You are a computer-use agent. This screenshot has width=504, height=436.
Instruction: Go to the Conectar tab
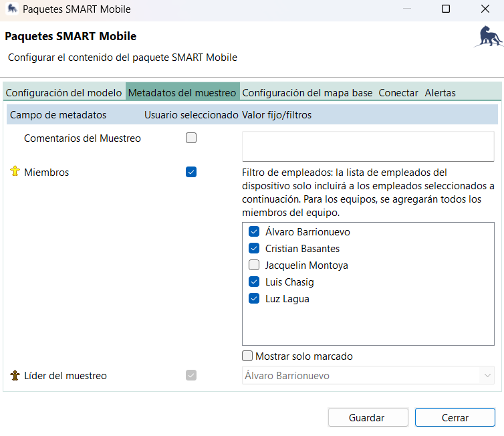(x=398, y=93)
